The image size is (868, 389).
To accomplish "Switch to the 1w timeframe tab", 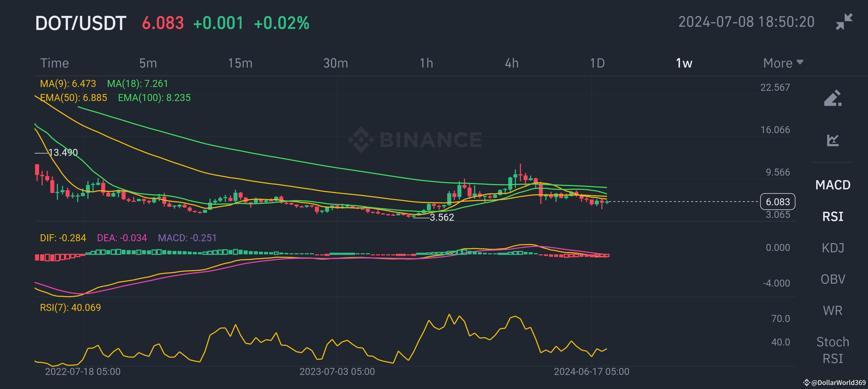I will (684, 63).
